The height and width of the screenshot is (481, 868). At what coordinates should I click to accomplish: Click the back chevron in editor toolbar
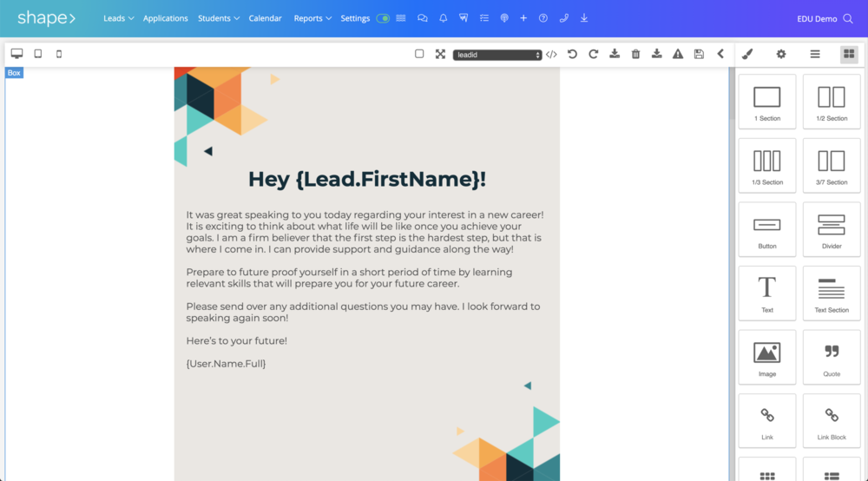click(720, 54)
